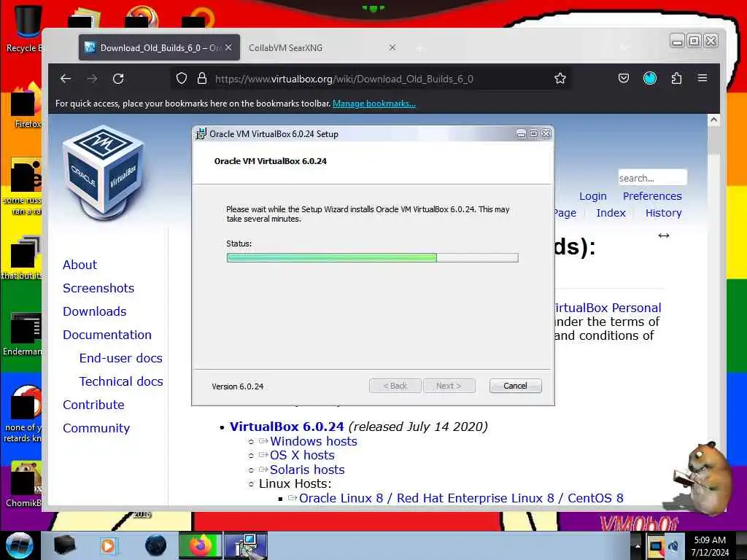Screen dimensions: 747x560
Task: Click the disabled Back button in Setup
Action: pos(395,386)
